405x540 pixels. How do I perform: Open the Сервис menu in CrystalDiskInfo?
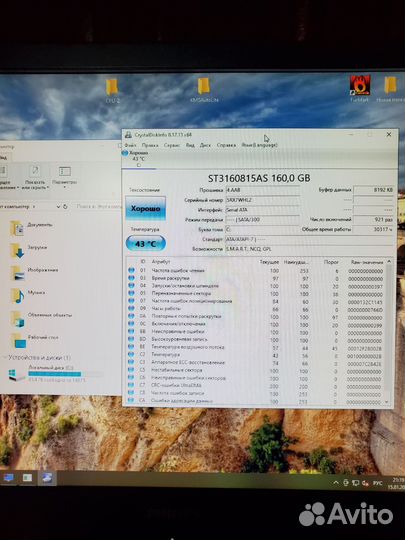(172, 145)
